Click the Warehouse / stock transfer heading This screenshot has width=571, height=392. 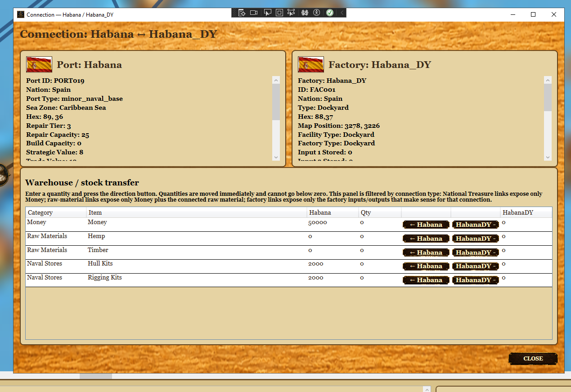point(82,183)
